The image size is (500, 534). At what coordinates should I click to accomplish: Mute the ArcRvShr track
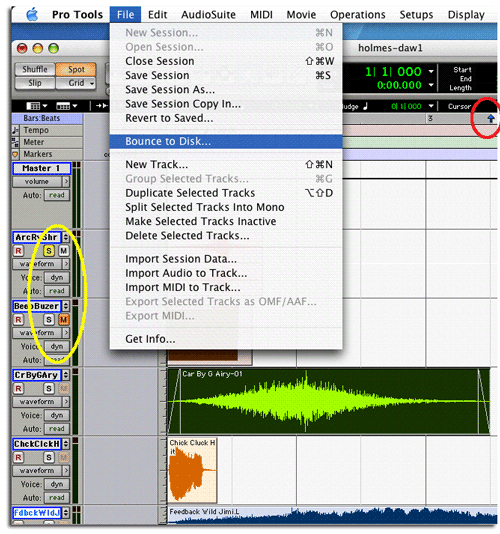click(63, 251)
